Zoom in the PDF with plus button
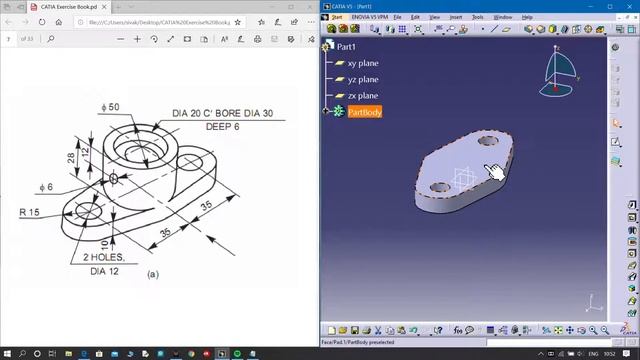640x360 pixels. [137, 39]
